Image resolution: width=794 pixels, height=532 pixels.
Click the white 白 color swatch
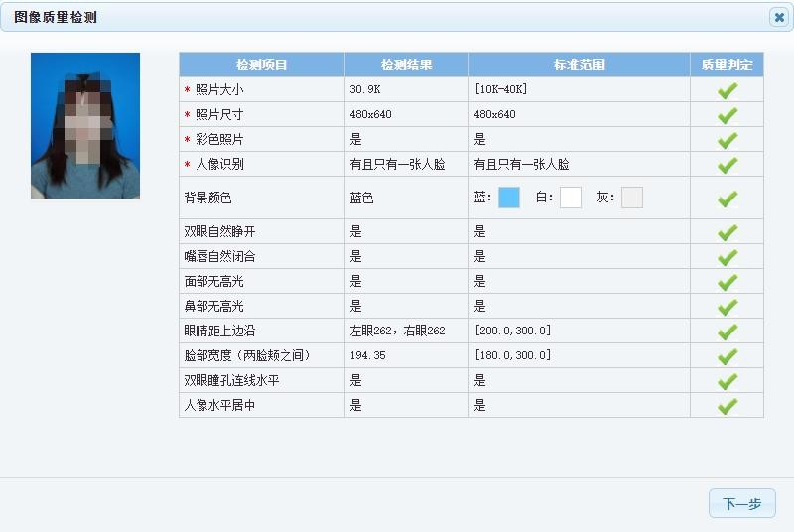(570, 198)
